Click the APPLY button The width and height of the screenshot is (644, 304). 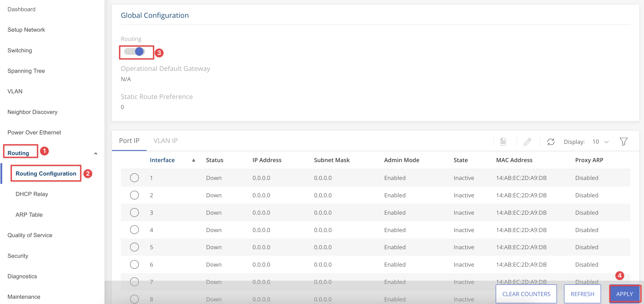tap(625, 294)
